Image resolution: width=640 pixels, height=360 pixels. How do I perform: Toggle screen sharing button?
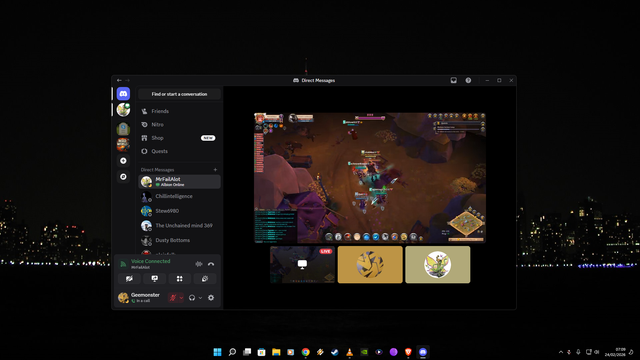point(155,279)
